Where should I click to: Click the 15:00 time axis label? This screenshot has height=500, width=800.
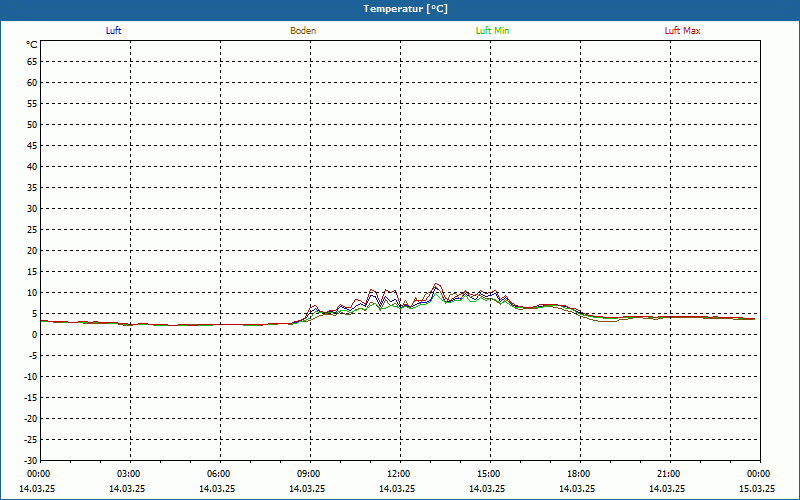pos(489,474)
